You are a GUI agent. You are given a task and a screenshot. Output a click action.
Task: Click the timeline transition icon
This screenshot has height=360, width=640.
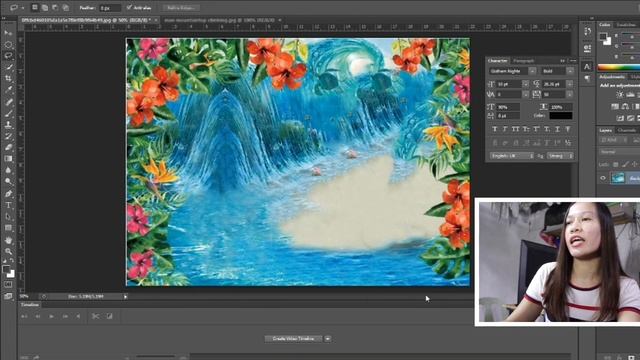pos(109,316)
